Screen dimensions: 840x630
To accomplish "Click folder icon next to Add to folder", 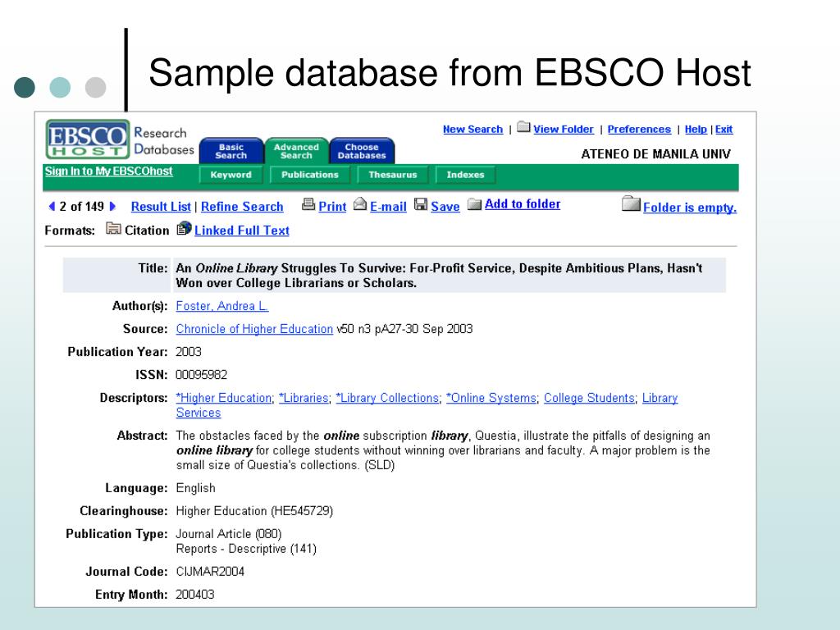I will (475, 204).
